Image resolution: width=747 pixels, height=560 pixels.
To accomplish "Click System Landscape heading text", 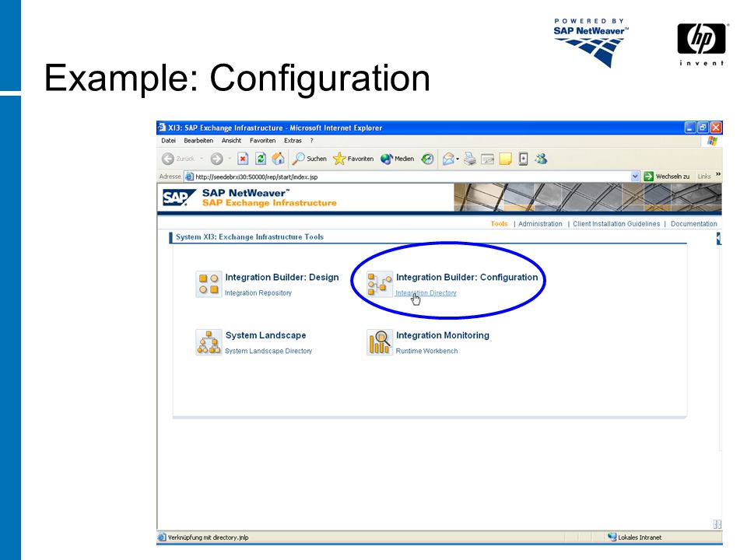I will pyautogui.click(x=266, y=335).
